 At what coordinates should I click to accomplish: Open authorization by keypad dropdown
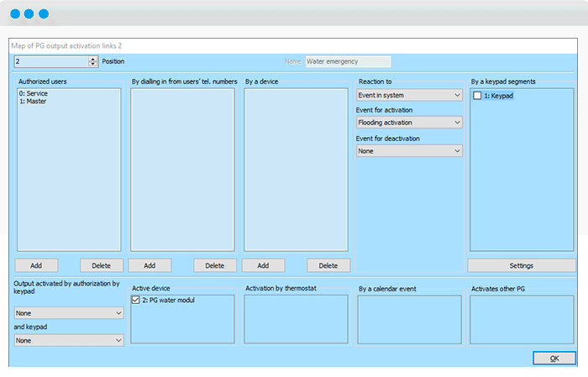pyautogui.click(x=69, y=312)
